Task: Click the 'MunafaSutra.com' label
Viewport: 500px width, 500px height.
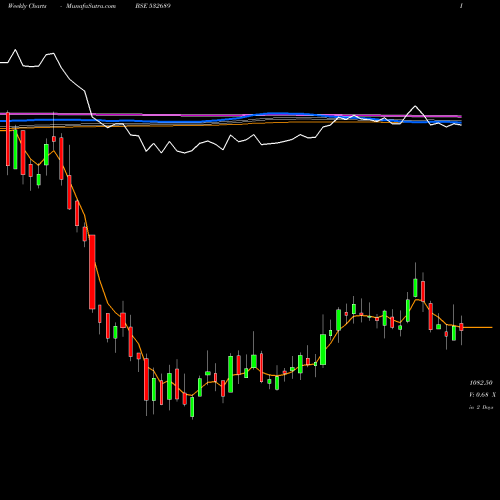Action: (x=91, y=6)
